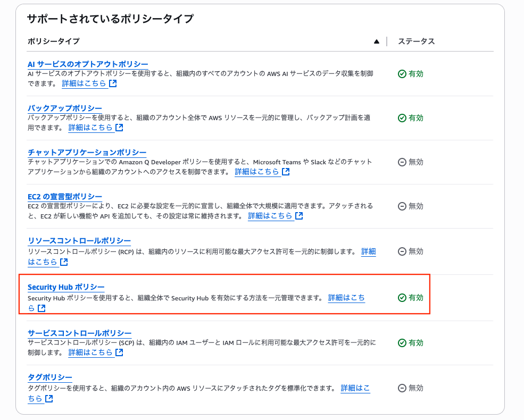Click the external link icon in backup policy row
The height and width of the screenshot is (420, 524).
tap(119, 128)
